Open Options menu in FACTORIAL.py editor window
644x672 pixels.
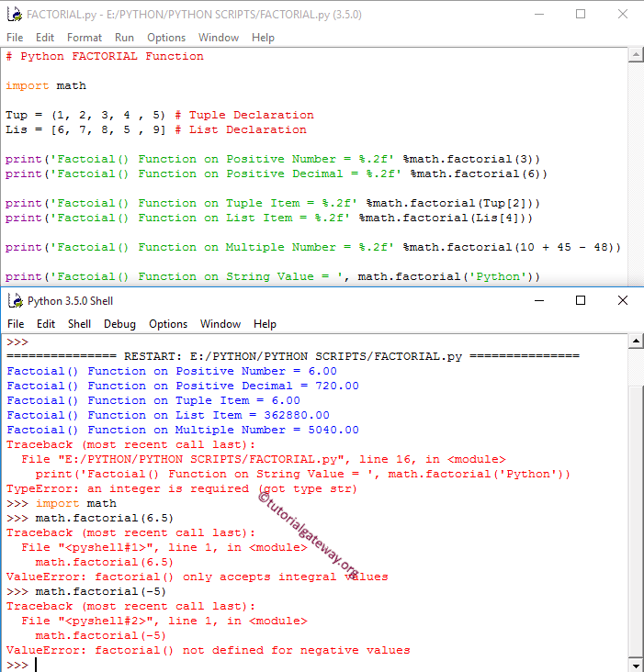[166, 38]
